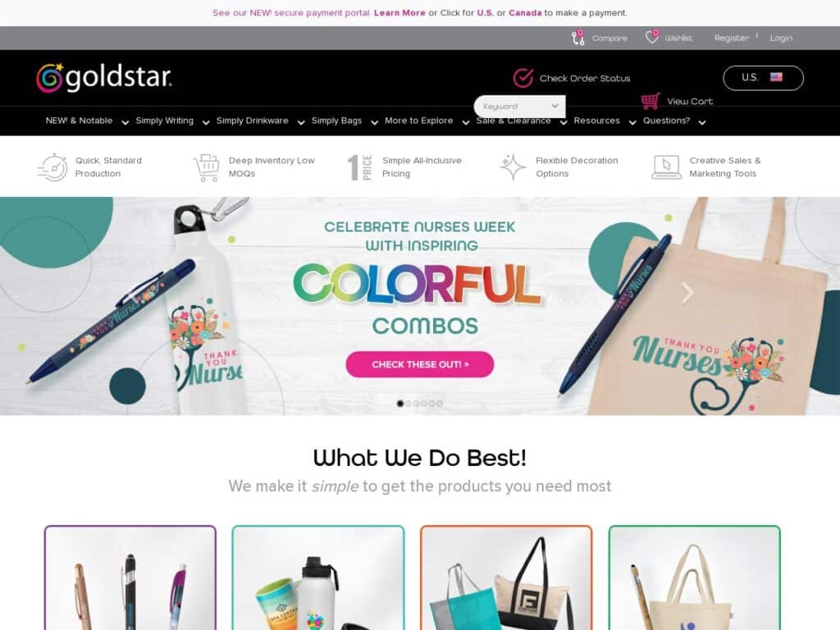Click the Quick, Standard Production icon
This screenshot has height=630, width=840.
(52, 167)
